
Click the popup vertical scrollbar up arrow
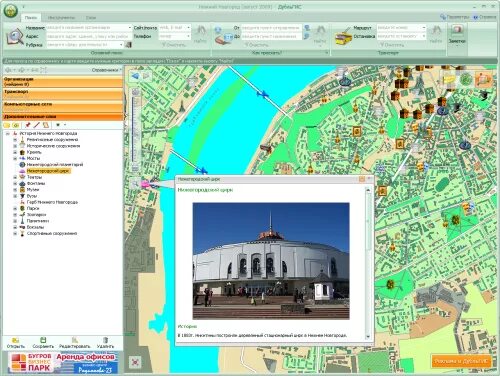368,190
